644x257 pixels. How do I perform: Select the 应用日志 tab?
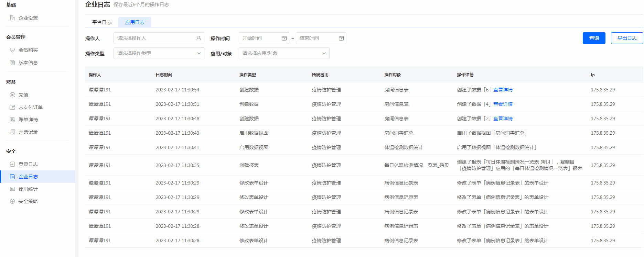coord(135,22)
